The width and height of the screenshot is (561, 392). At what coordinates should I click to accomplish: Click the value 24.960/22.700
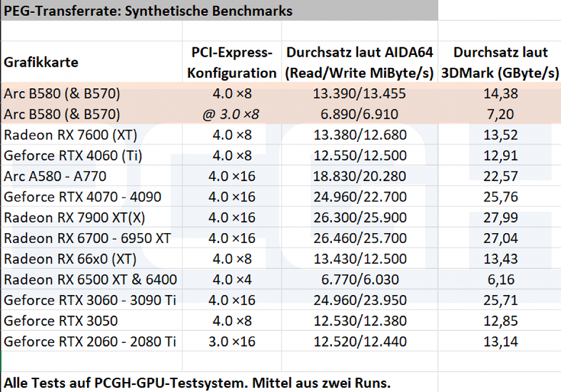click(x=359, y=197)
